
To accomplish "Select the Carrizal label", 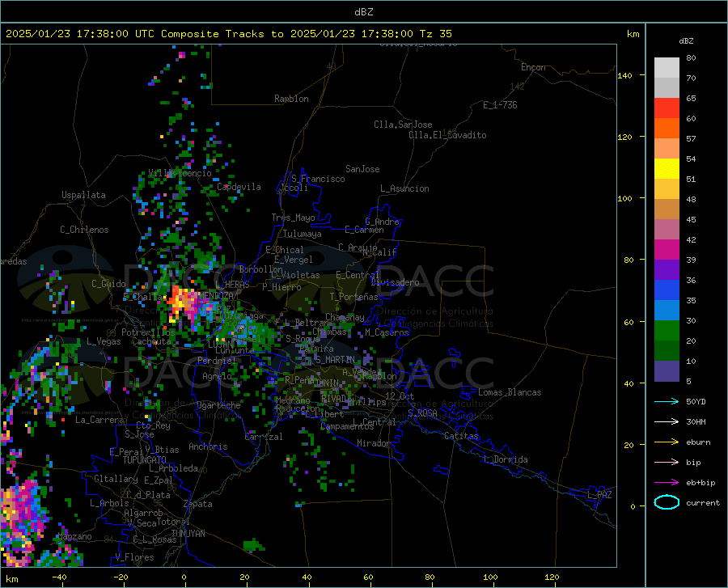I will 264,437.
